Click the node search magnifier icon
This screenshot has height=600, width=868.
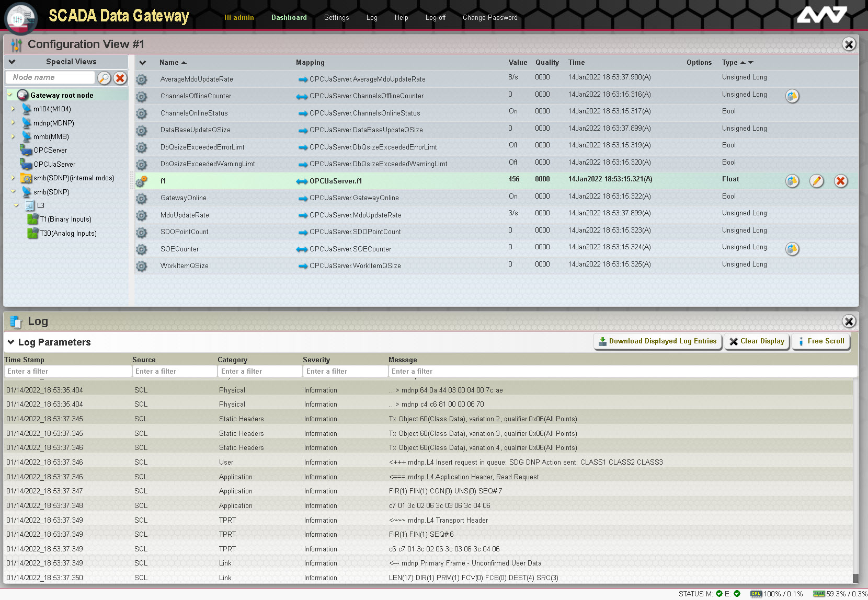(x=104, y=78)
